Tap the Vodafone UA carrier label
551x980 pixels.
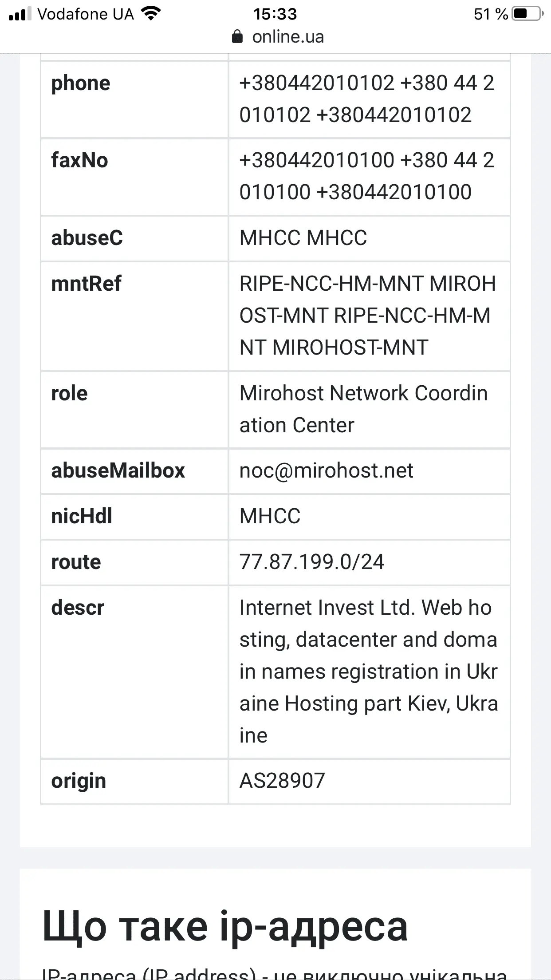(x=85, y=14)
